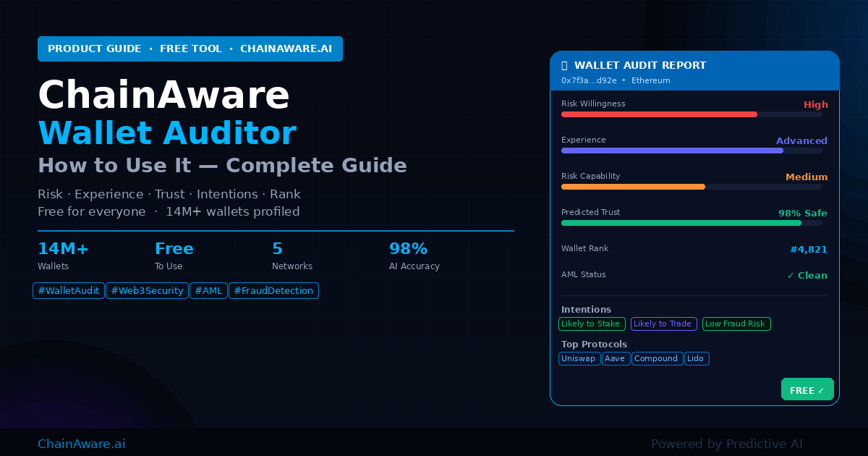Click the Low Fraud Risk tag
Image resolution: width=868 pixels, height=456 pixels.
coord(736,324)
